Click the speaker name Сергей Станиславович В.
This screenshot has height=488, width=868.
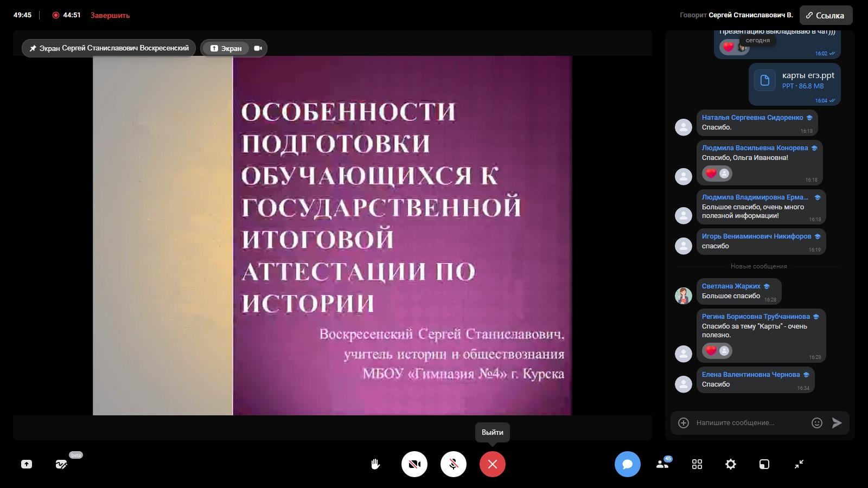click(751, 15)
